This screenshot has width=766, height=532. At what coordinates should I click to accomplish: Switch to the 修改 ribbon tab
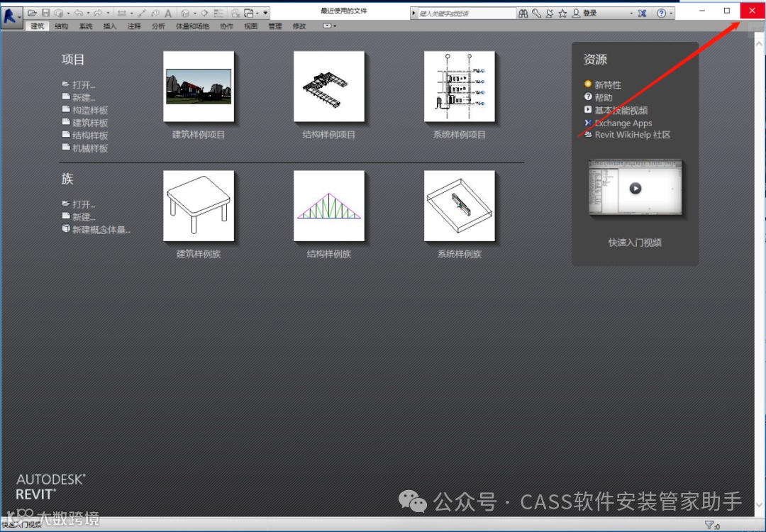[x=299, y=26]
